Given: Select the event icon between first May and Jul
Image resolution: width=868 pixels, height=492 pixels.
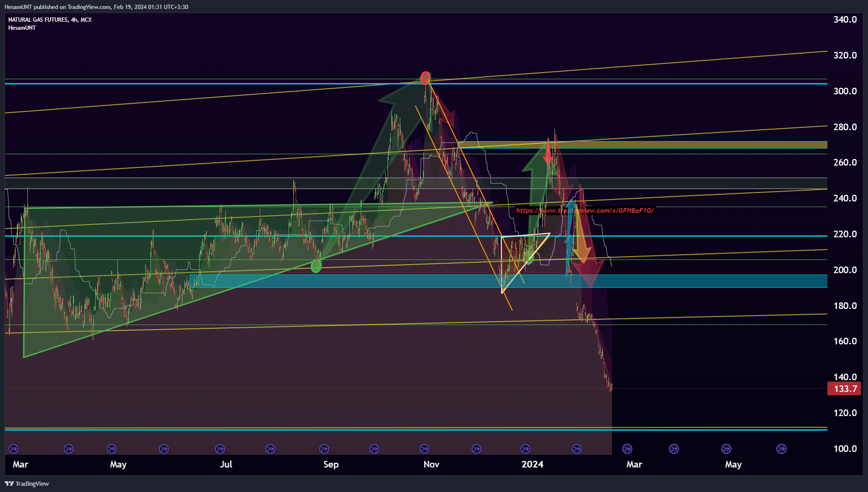Looking at the screenshot, I should (x=164, y=449).
